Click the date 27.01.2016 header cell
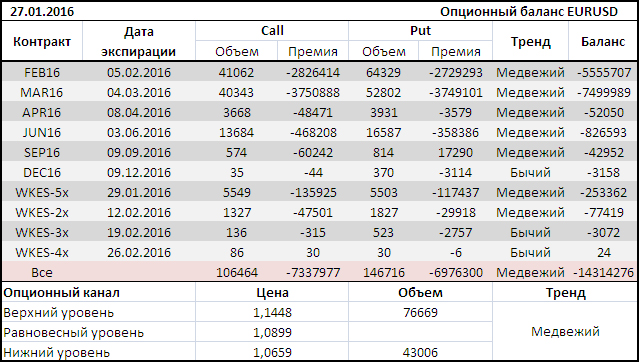This screenshot has width=639, height=362. (x=42, y=11)
